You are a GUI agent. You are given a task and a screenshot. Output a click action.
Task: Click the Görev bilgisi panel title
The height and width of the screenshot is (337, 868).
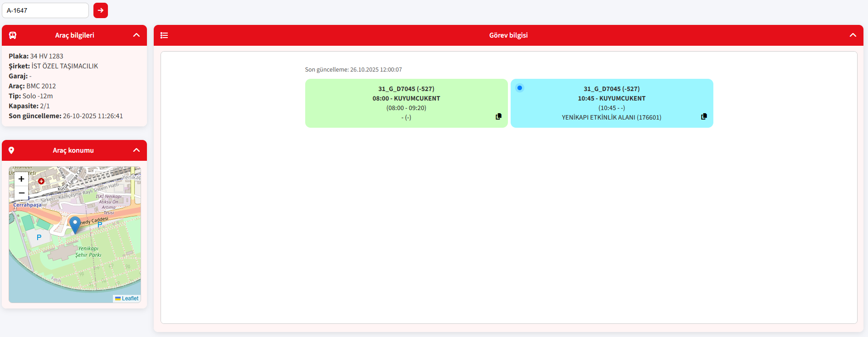point(508,35)
